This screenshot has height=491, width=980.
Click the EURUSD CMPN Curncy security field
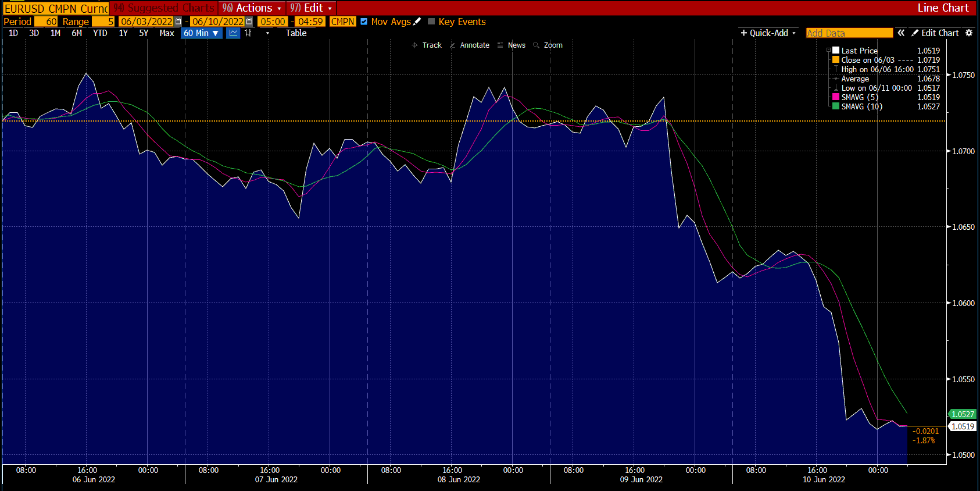click(x=56, y=9)
